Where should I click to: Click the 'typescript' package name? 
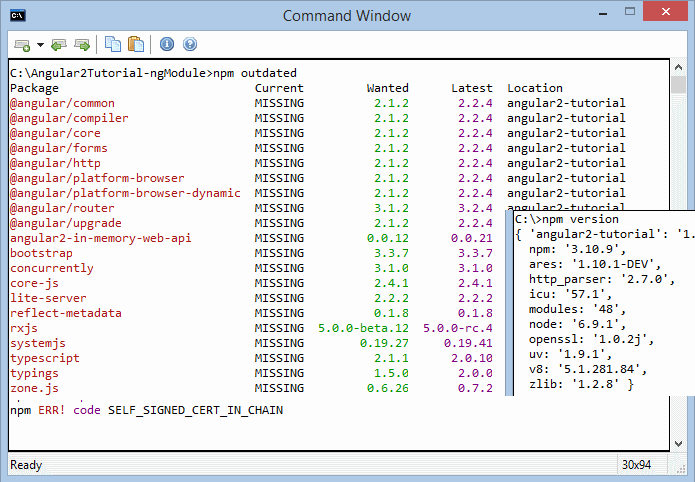(x=45, y=358)
